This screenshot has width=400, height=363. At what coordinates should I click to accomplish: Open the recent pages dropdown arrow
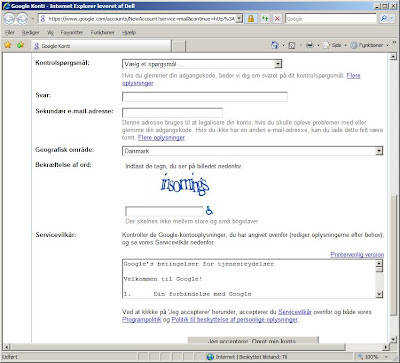[x=32, y=19]
